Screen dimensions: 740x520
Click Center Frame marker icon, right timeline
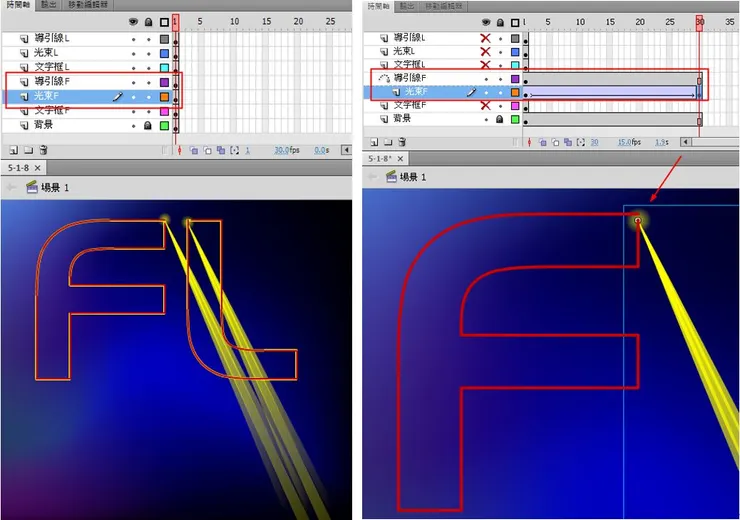[x=530, y=142]
